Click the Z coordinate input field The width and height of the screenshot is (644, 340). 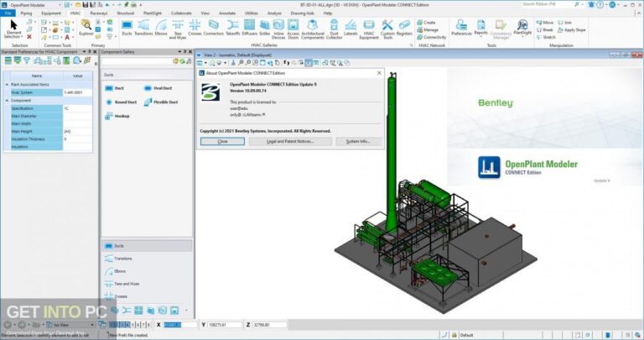[269, 325]
